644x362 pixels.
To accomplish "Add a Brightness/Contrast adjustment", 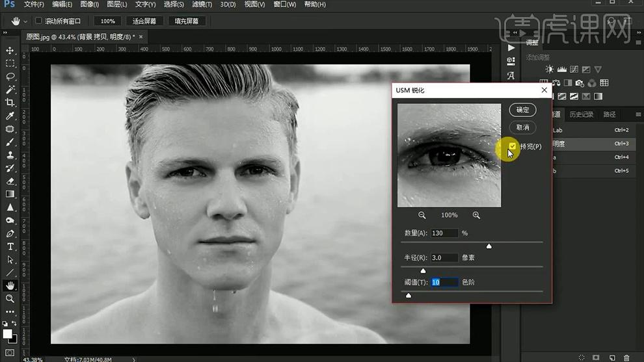I will pos(550,70).
